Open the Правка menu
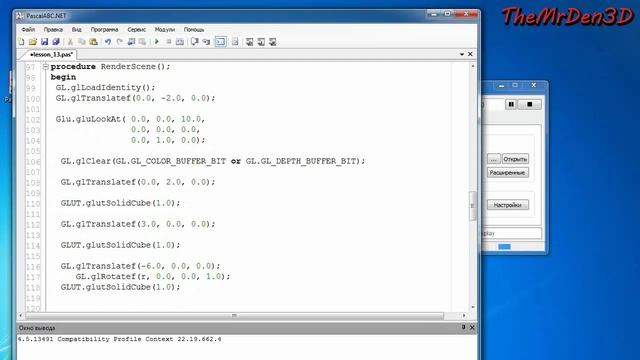The image size is (640, 360). [x=53, y=29]
